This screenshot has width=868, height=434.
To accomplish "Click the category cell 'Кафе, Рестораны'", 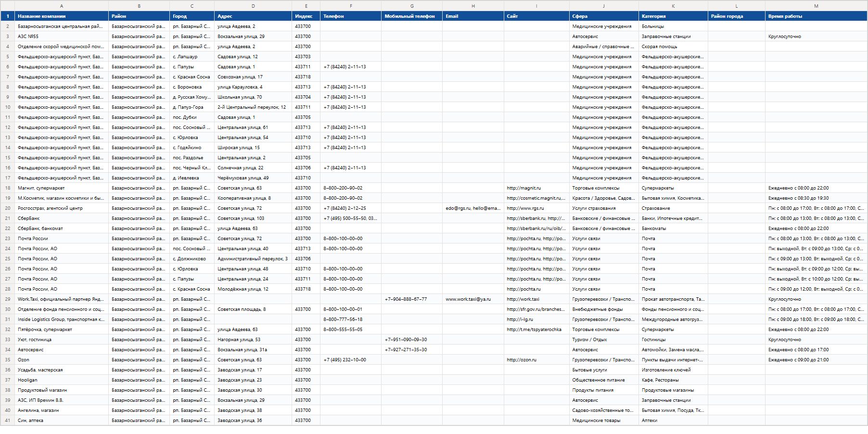I will pyautogui.click(x=673, y=380).
